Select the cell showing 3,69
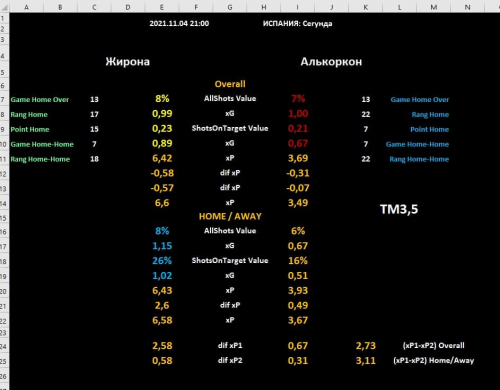The height and width of the screenshot is (390, 500). click(298, 158)
